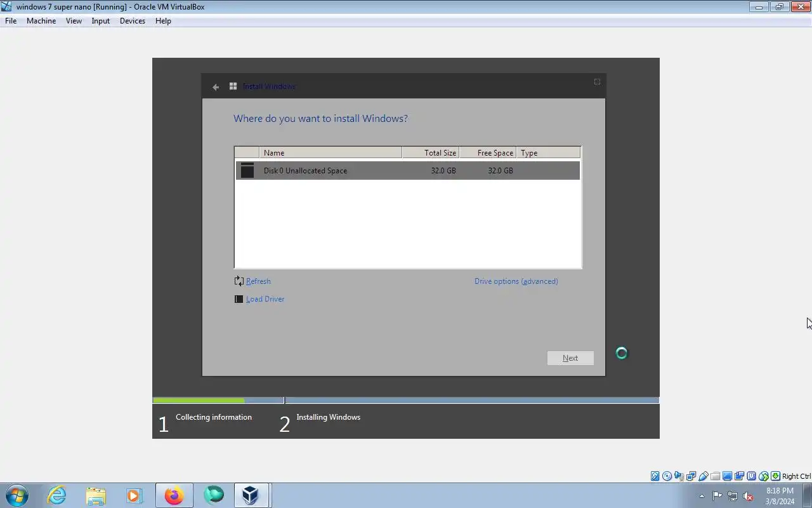Click the setup progress bar green segment
The width and height of the screenshot is (812, 508).
pos(199,401)
